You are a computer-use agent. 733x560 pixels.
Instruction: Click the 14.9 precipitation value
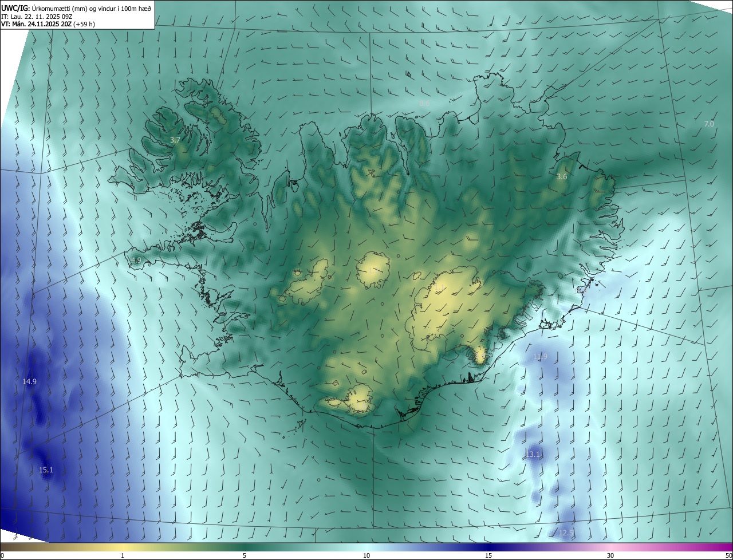30,381
